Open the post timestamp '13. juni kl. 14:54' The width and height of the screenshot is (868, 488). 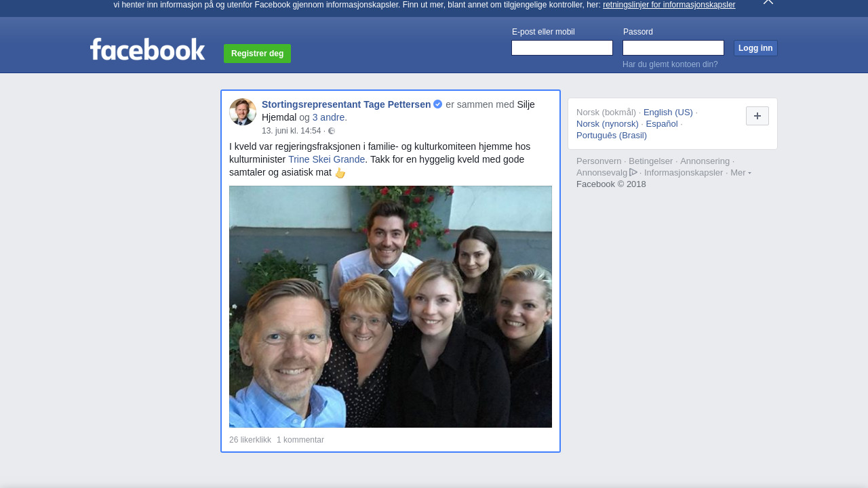tap(291, 131)
